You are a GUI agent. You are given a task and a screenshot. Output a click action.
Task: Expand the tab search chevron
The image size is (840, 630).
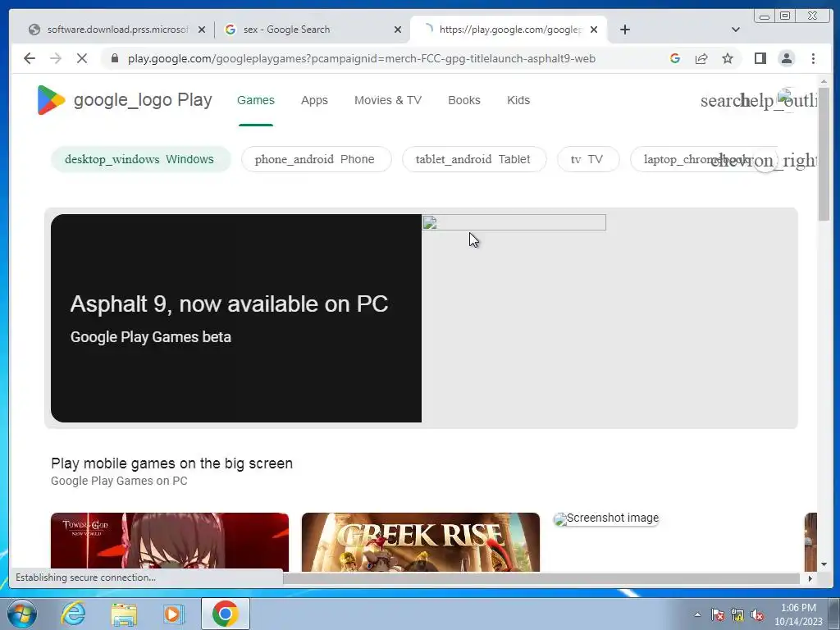tap(736, 30)
